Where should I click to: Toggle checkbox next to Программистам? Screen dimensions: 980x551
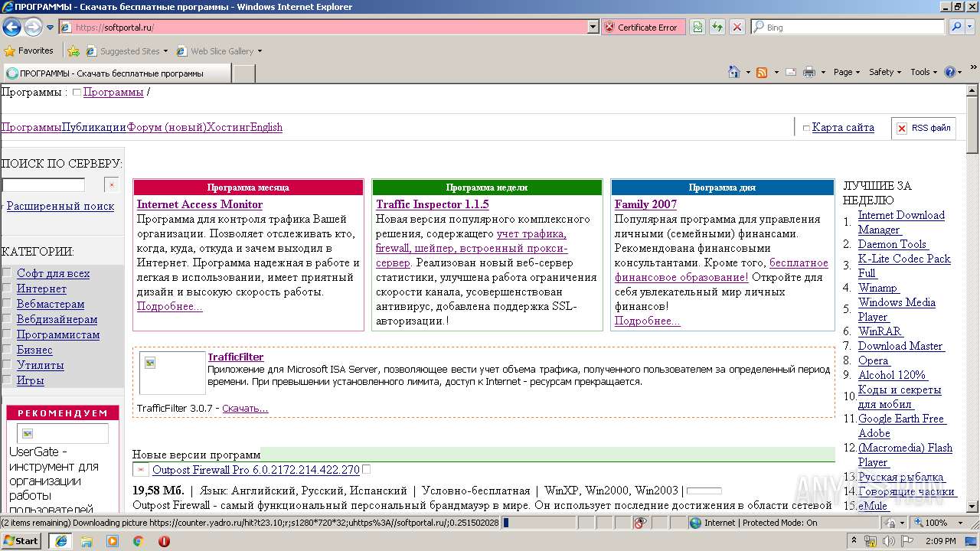point(7,334)
